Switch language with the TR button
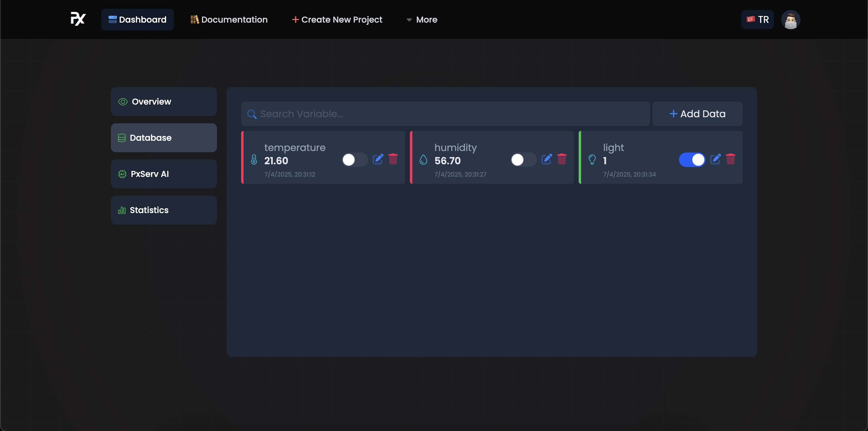This screenshot has height=431, width=868. pos(757,20)
